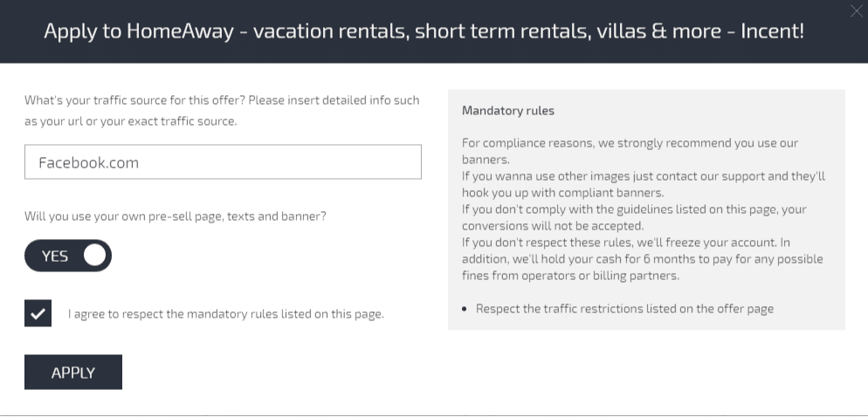
Task: Click the "If you don't comply with the guidelines" sentence
Action: (x=633, y=209)
